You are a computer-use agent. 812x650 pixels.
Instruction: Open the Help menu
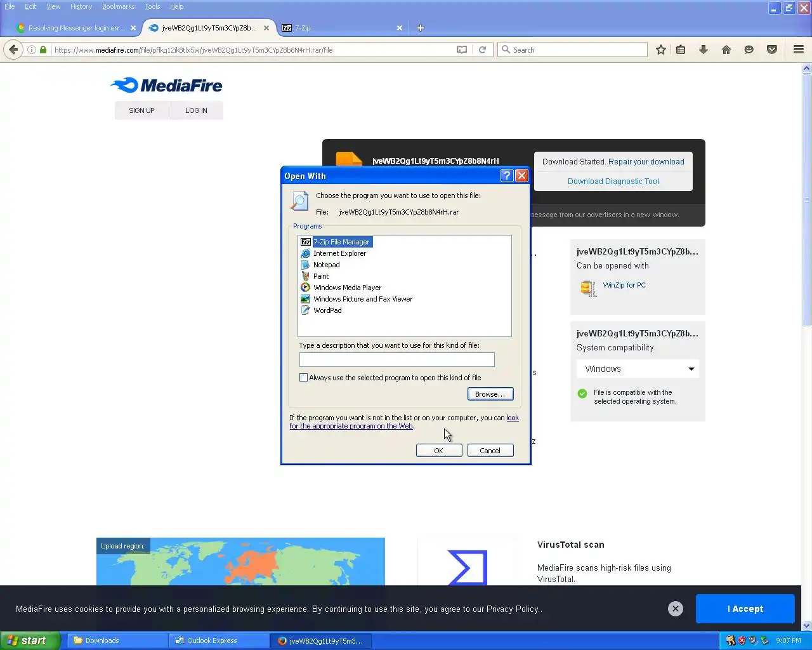tap(176, 6)
